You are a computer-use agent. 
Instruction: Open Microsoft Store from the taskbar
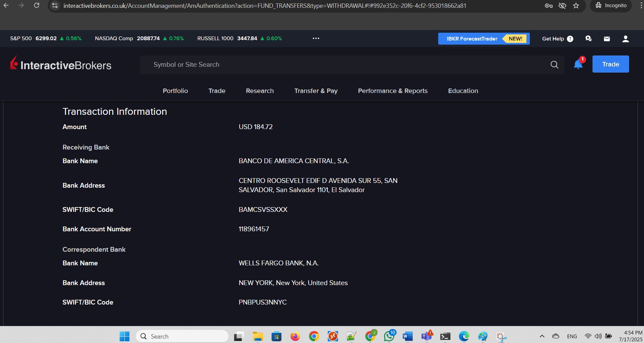point(276,337)
